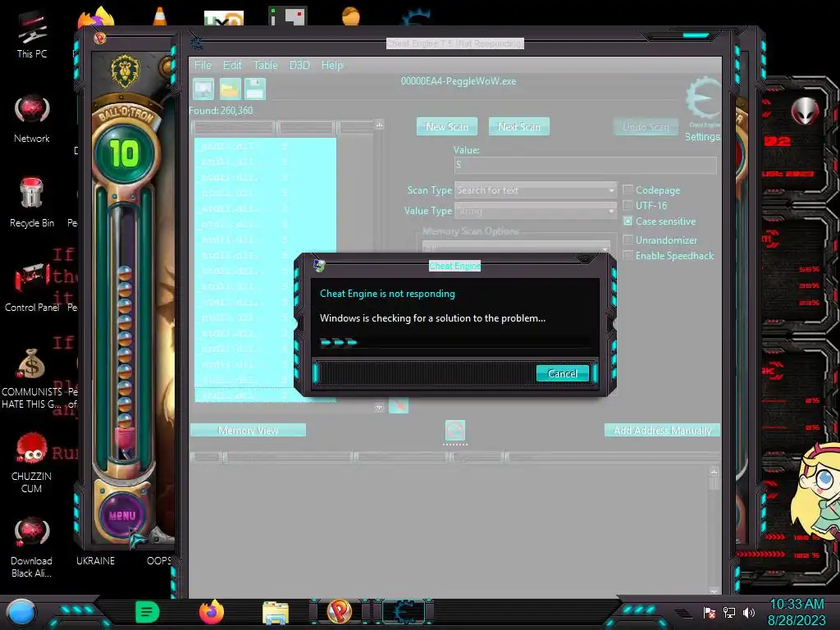Open COMMUNISTS HATE THIS G... money bag icon
840x630 pixels.
click(32, 378)
